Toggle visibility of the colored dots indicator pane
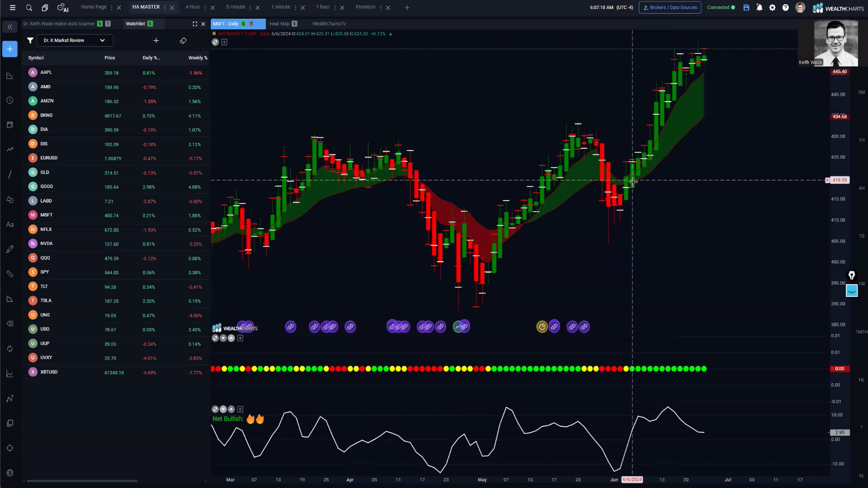Screen dimensions: 868x488 (x=215, y=338)
